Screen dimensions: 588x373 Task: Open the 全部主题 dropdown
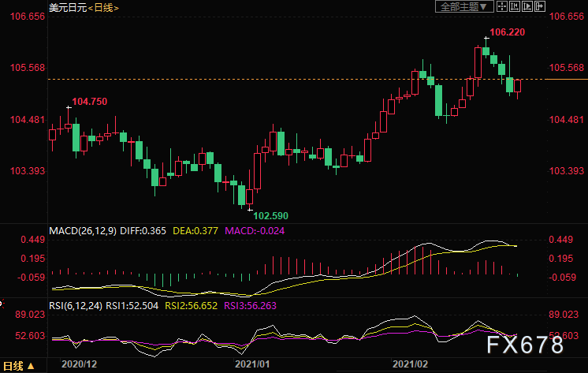(464, 6)
